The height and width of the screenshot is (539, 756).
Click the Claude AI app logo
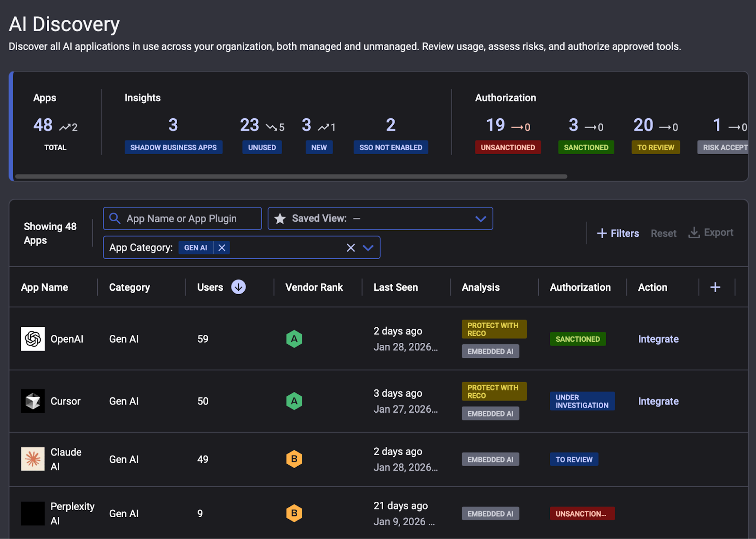(33, 459)
